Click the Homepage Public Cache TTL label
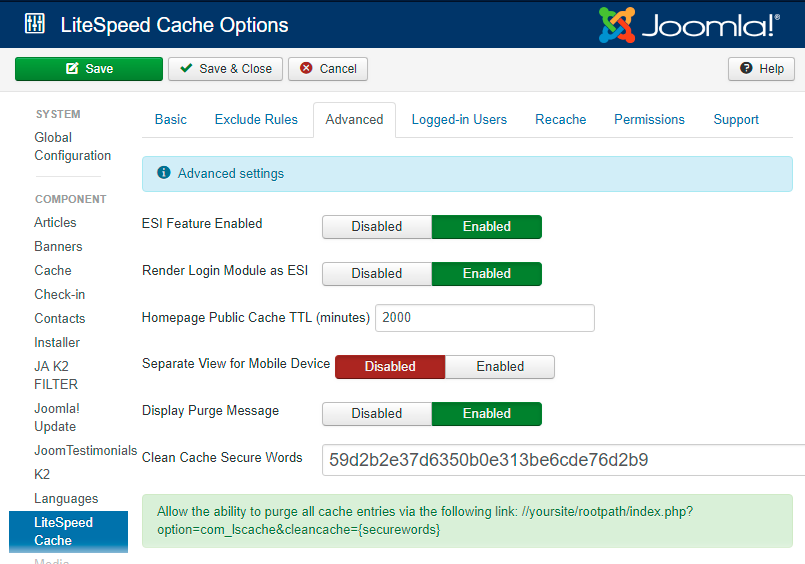Viewport: 805px width, 564px height. tap(256, 318)
